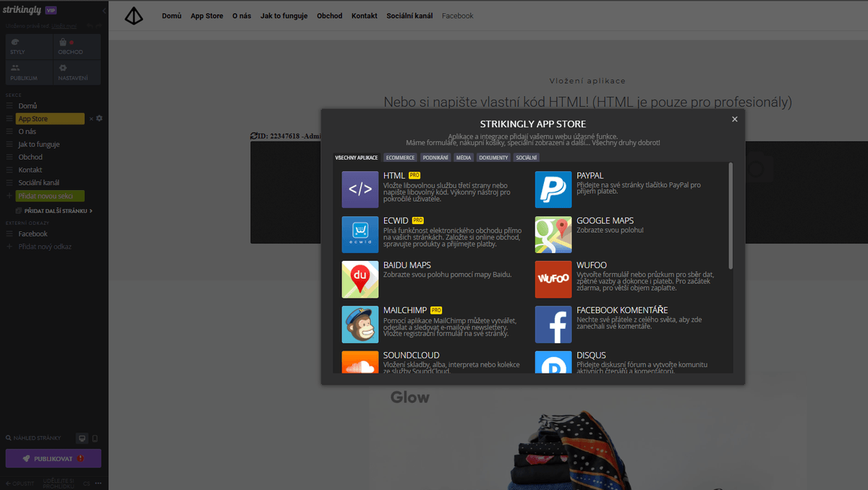Open the three-dots more menu
The width and height of the screenshot is (868, 490).
[x=98, y=483]
